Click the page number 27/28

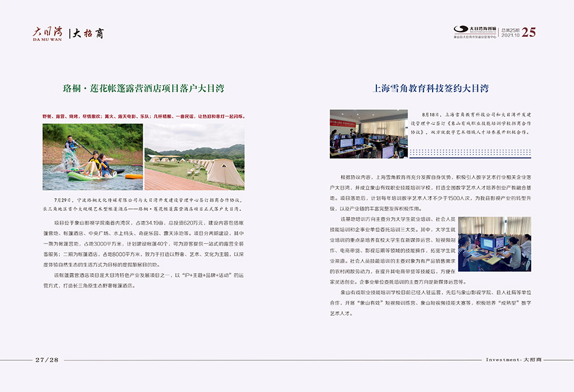47,360
